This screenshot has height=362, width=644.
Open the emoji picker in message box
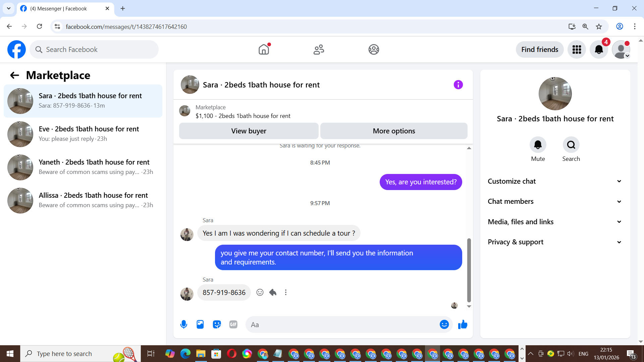click(x=444, y=324)
